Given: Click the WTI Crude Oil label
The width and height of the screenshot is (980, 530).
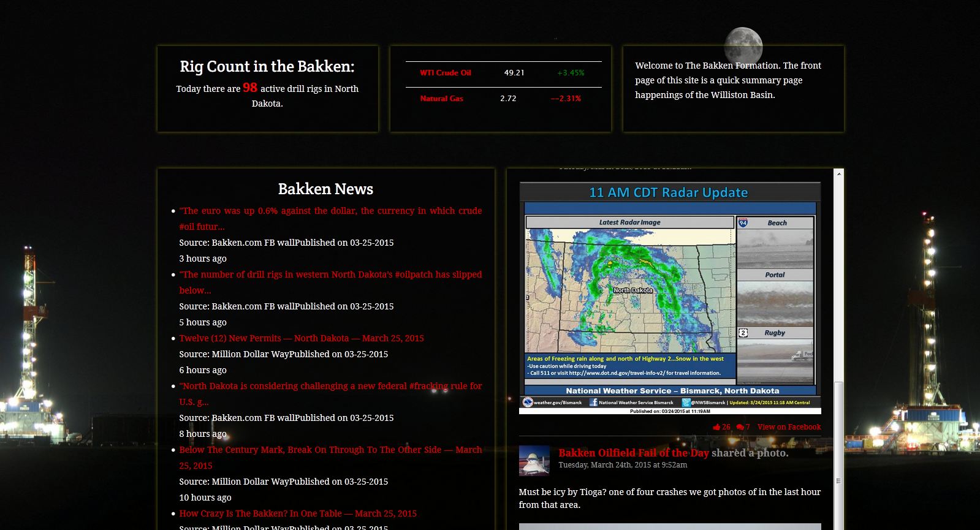Looking at the screenshot, I should [x=446, y=73].
